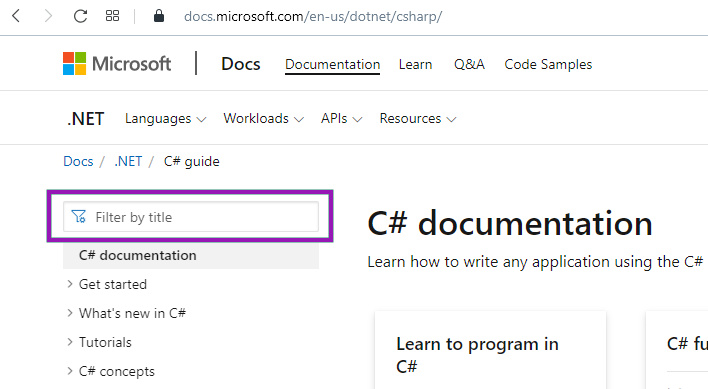Open the Resources dropdown menu
Screen dimensions: 708x389
click(418, 119)
